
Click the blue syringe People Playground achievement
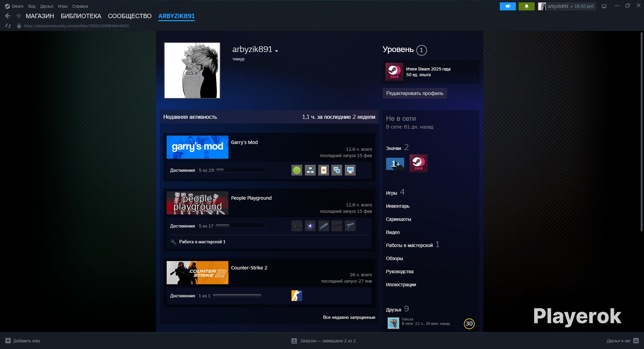(x=323, y=226)
